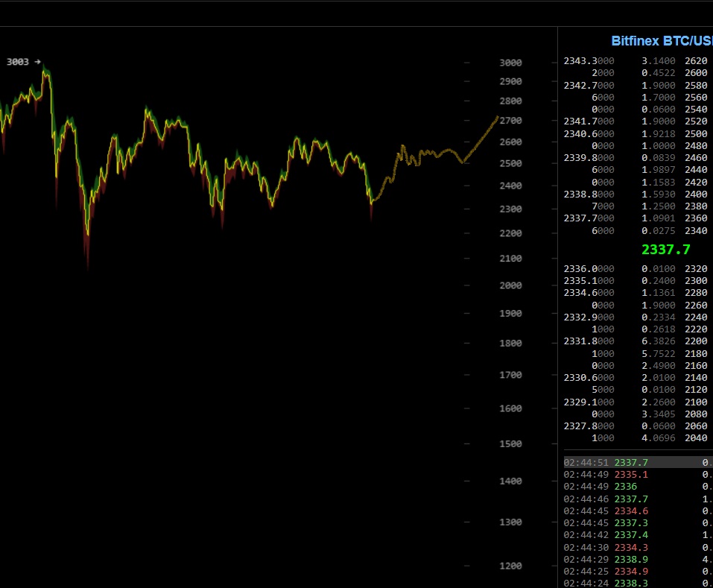713x588 pixels.
Task: Click bid amount 5.7522
Action: pyautogui.click(x=659, y=354)
